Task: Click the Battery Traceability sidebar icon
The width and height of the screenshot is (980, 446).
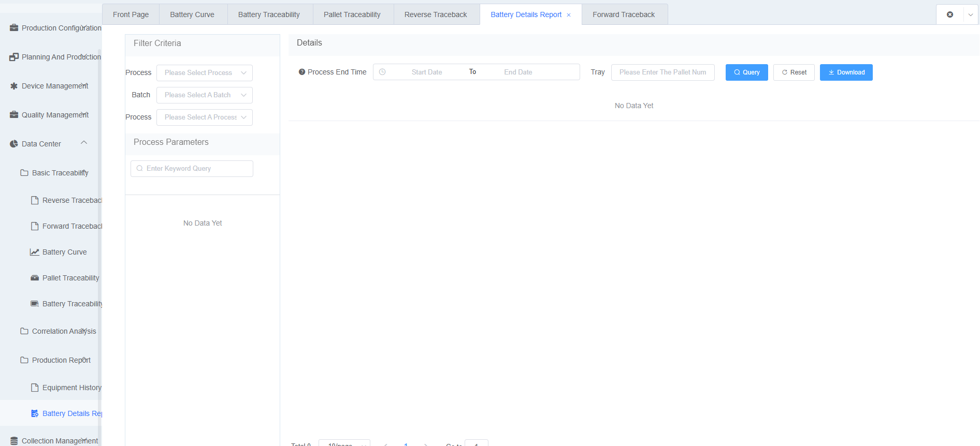Action: click(35, 304)
